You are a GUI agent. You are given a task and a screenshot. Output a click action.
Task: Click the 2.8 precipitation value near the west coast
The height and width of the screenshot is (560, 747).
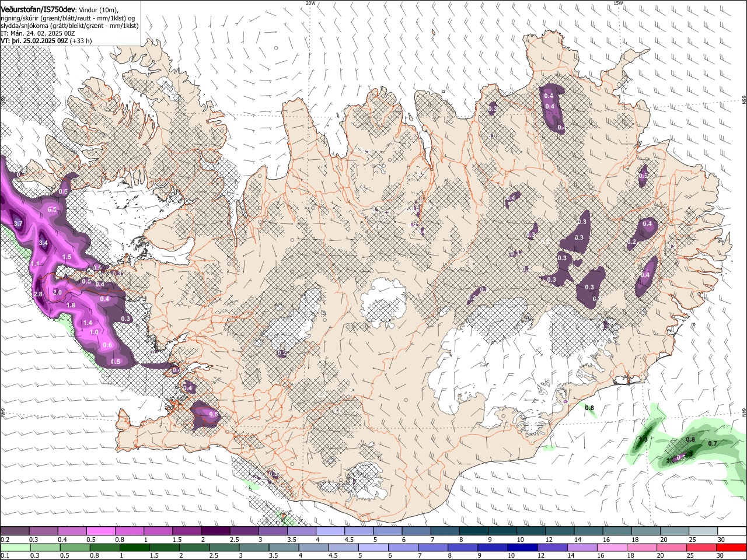tap(39, 294)
